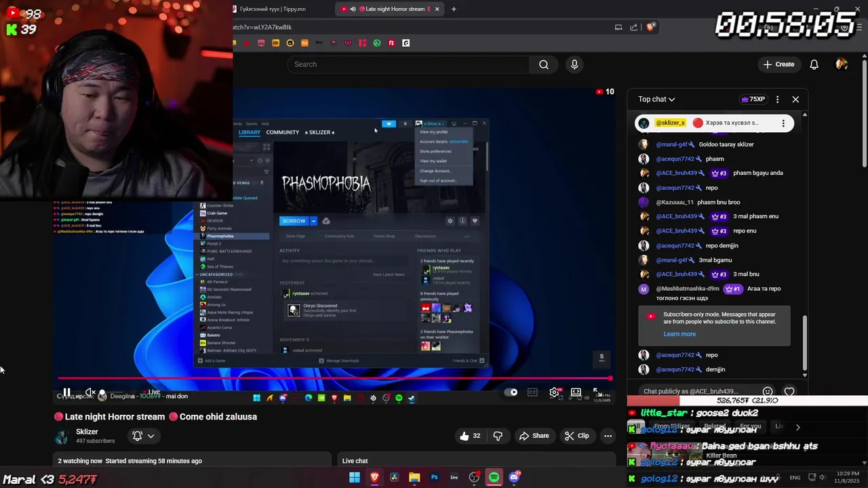The height and width of the screenshot is (488, 868).
Task: Search YouTube with the magnifier button
Action: coord(544,64)
